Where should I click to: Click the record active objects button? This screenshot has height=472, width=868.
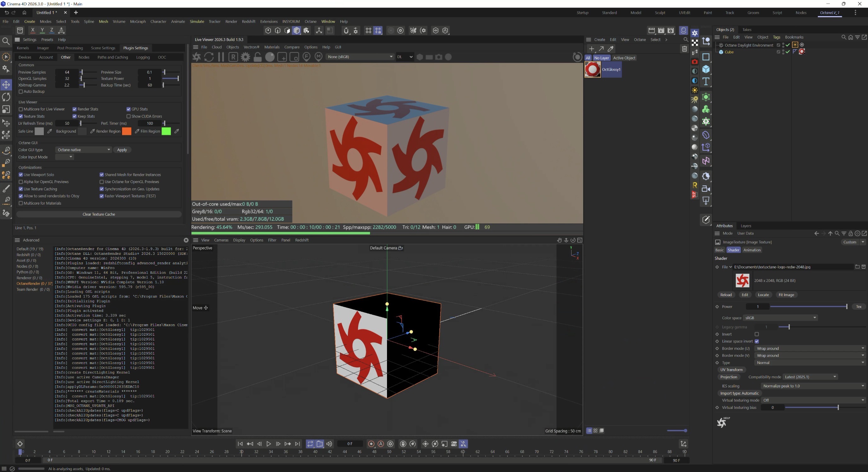click(371, 444)
